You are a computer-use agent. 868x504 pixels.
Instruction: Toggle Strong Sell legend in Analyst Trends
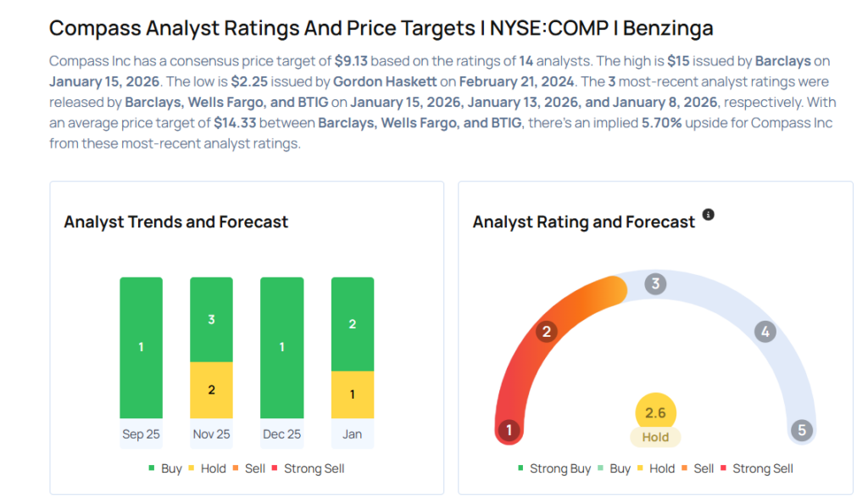click(x=308, y=468)
